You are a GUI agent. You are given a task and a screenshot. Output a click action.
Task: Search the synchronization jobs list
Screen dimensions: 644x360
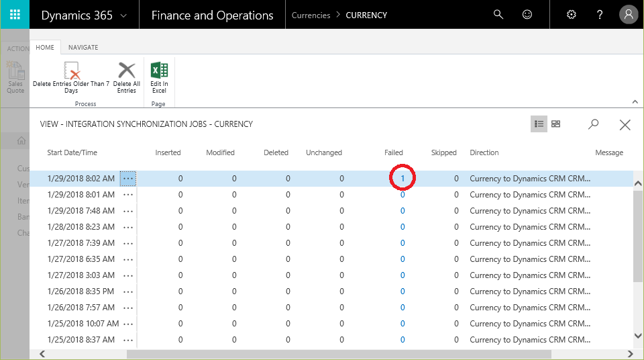pos(593,124)
